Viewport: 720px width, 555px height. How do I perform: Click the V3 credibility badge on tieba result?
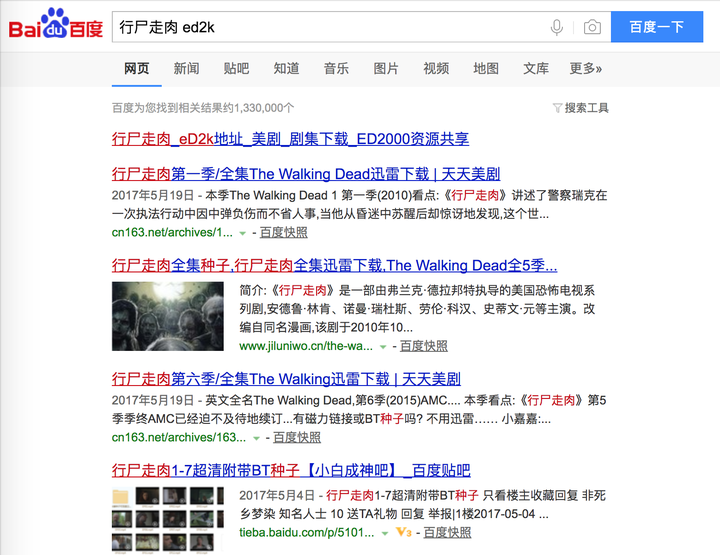click(403, 532)
